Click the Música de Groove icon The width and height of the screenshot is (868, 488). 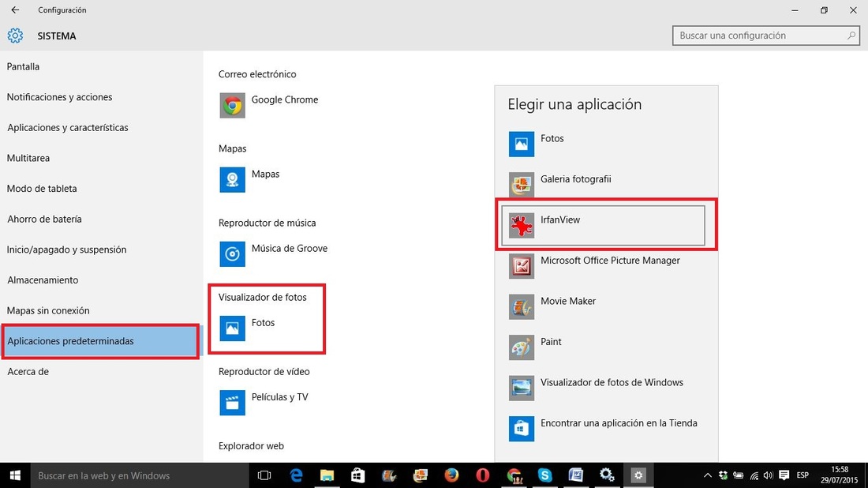(x=232, y=253)
